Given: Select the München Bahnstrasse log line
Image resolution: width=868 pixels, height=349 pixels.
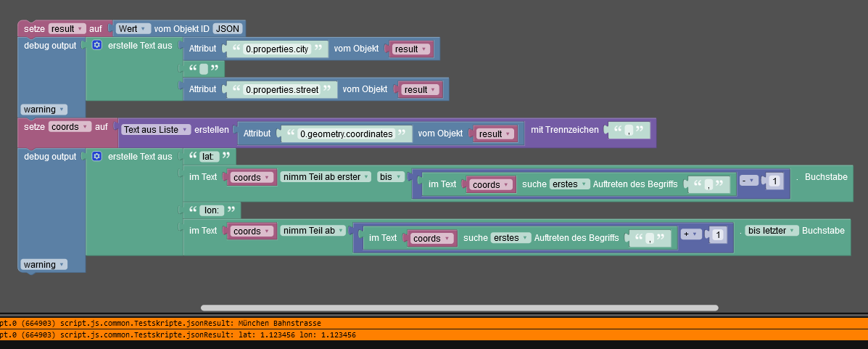Looking at the screenshot, I should (434, 323).
